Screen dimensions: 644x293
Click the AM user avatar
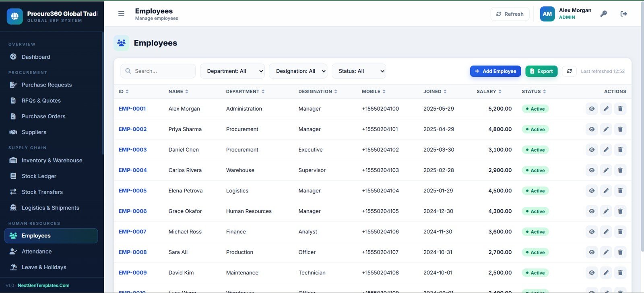coord(547,14)
